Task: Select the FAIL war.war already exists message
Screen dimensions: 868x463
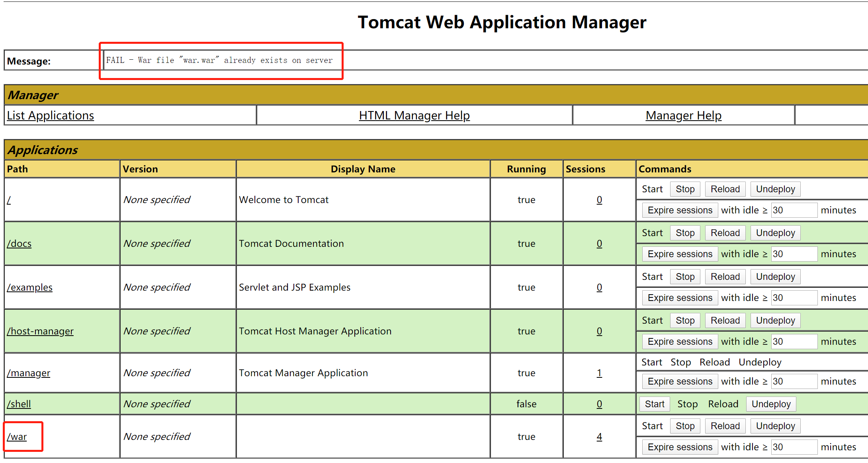Action: click(x=219, y=60)
